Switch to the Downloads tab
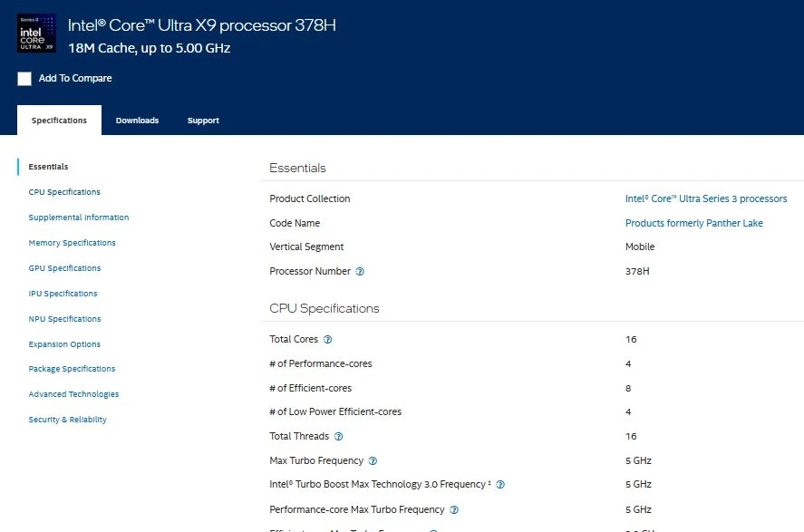804x532 pixels. point(137,120)
